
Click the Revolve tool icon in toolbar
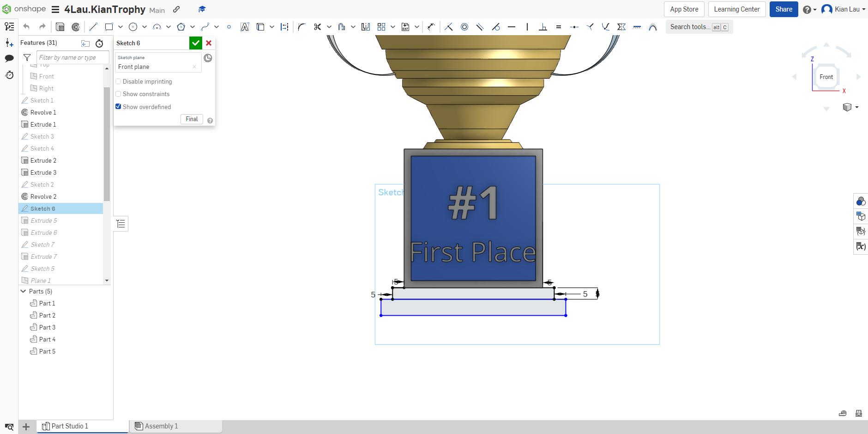76,27
